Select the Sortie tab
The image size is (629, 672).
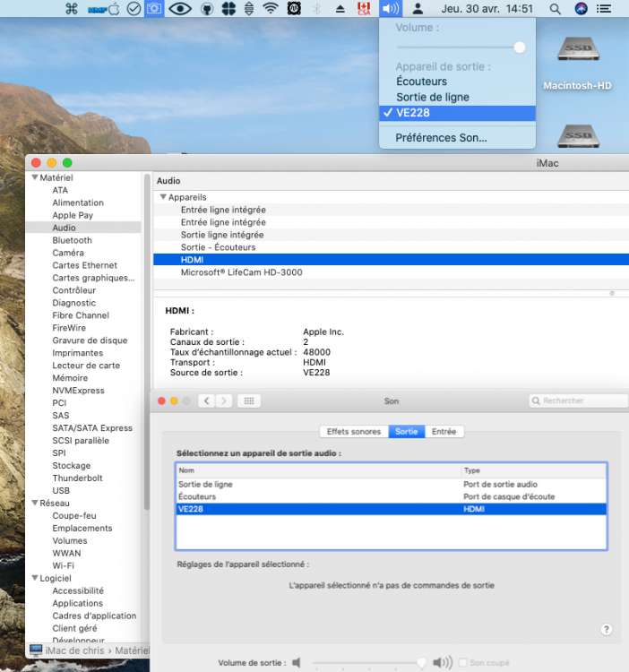406,432
